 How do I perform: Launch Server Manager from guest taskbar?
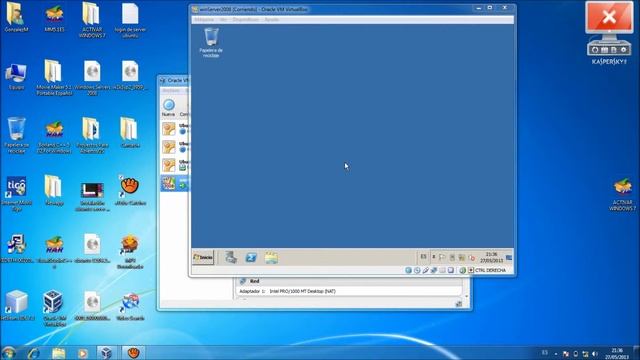point(231,258)
